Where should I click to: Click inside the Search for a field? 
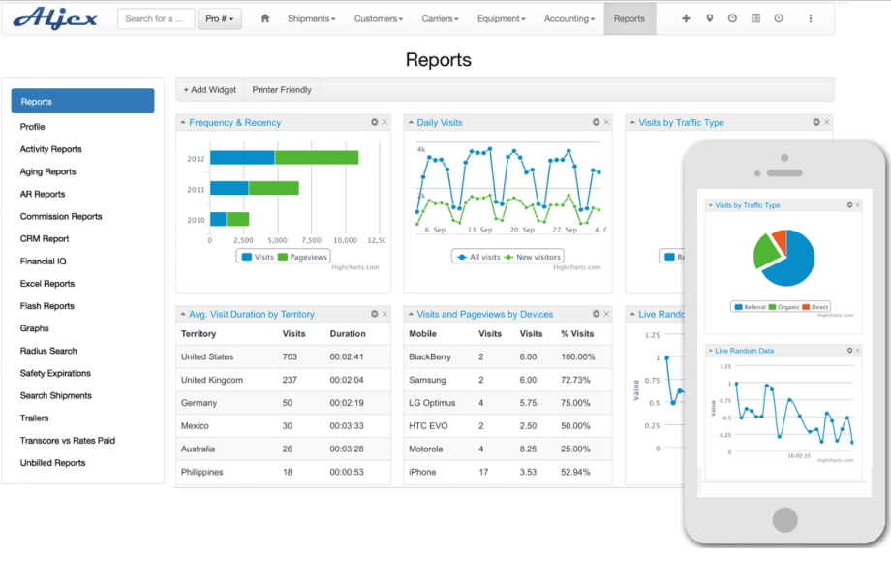coord(155,17)
